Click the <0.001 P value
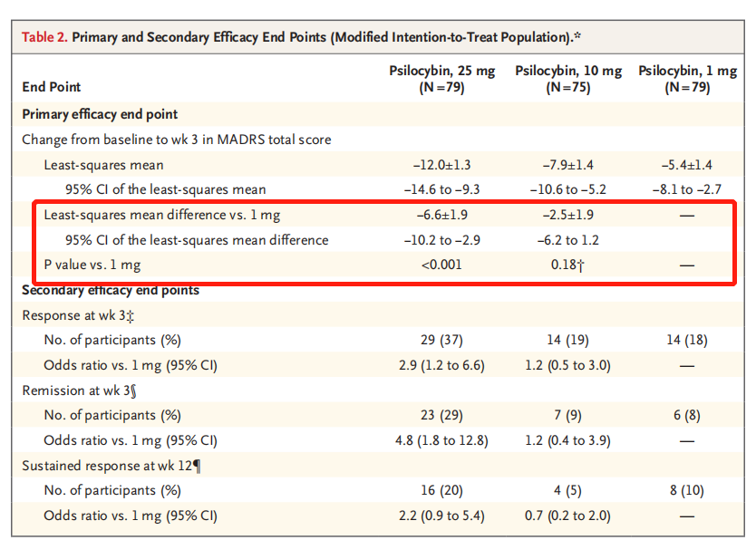This screenshot has height=540, width=756. (441, 265)
